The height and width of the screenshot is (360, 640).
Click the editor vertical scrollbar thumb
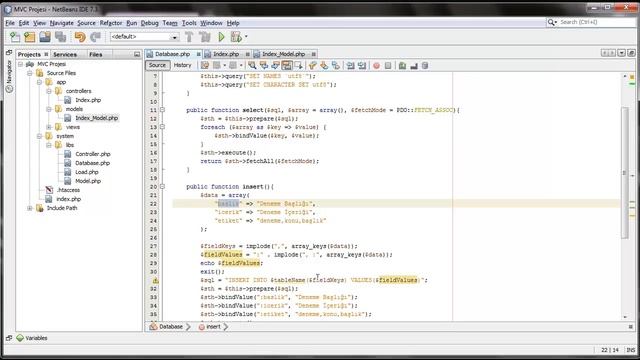[x=625, y=172]
